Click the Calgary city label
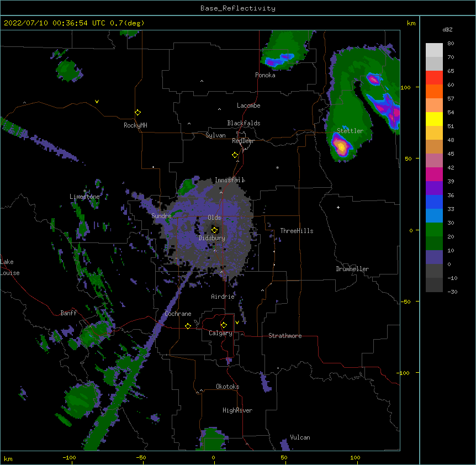 220,333
